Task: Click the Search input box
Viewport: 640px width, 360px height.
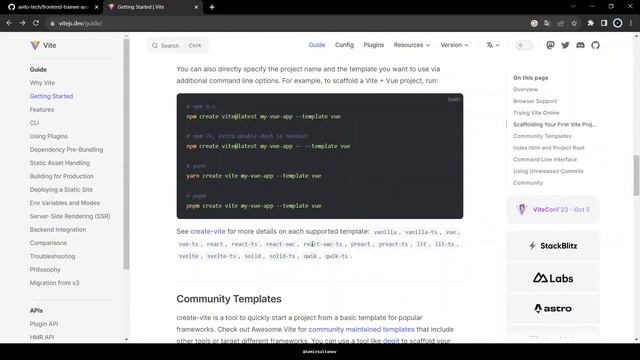Action: coord(178,45)
